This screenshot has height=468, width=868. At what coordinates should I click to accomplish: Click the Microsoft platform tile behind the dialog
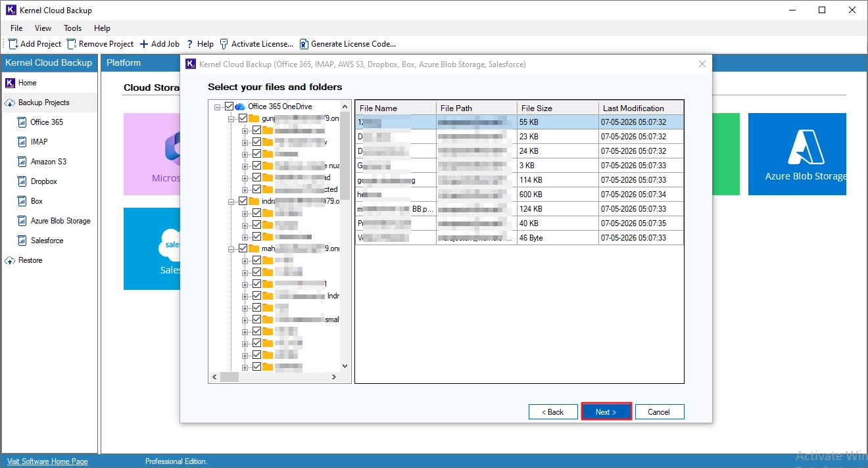pos(152,154)
